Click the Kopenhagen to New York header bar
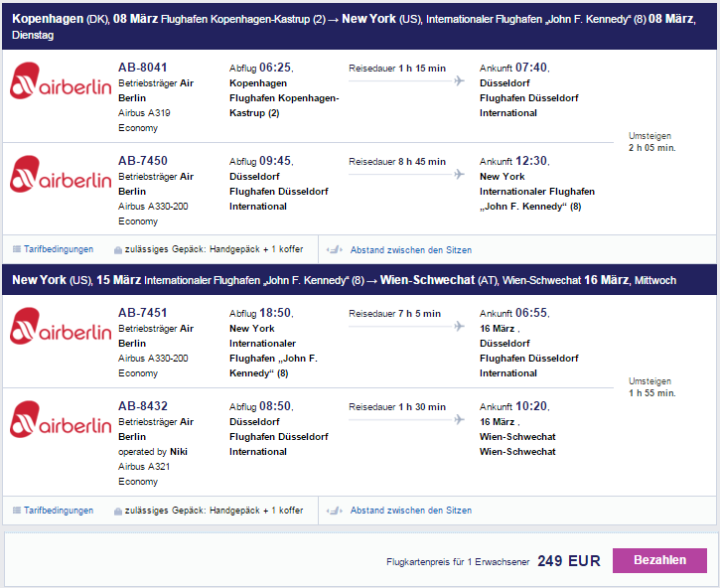The height and width of the screenshot is (588, 720). coord(360,26)
